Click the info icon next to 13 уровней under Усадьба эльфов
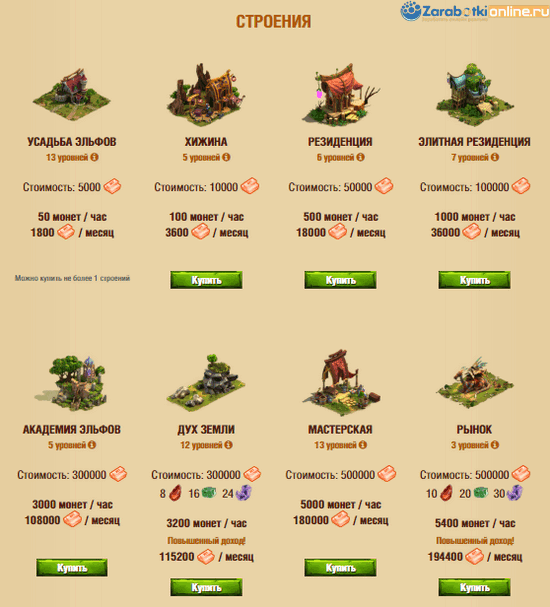 [94, 157]
